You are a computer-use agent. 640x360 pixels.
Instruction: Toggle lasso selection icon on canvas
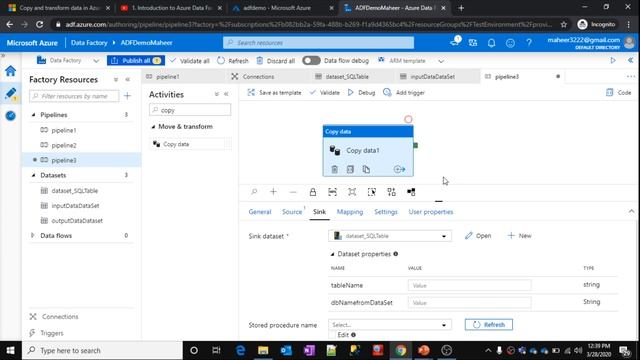371,192
